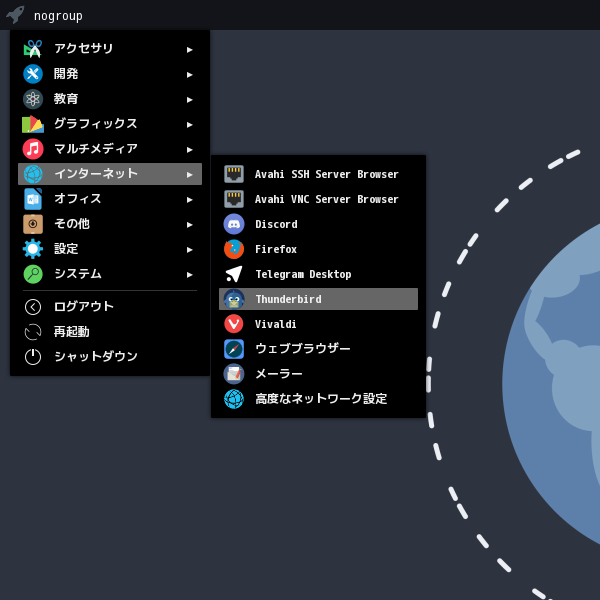Open 高度なネットワーク設定 entry
This screenshot has height=600, width=600.
(318, 399)
